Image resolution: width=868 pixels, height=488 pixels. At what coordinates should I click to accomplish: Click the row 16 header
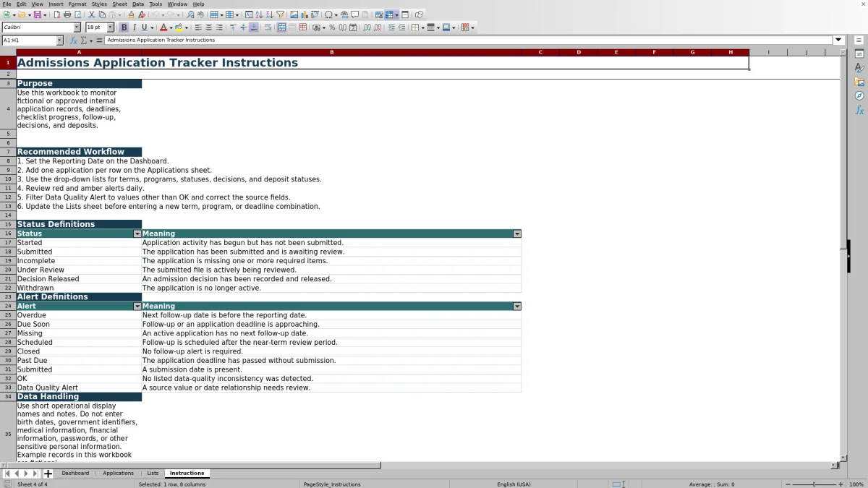[8, 234]
